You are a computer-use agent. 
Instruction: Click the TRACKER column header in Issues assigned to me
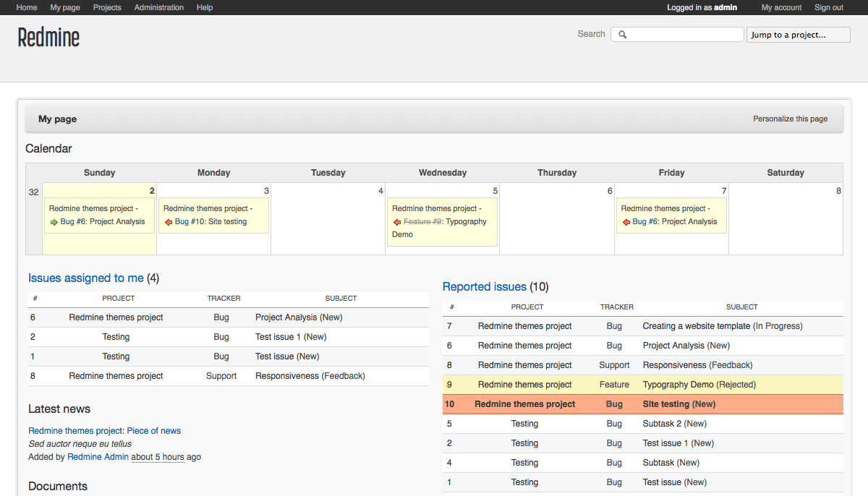(x=224, y=299)
